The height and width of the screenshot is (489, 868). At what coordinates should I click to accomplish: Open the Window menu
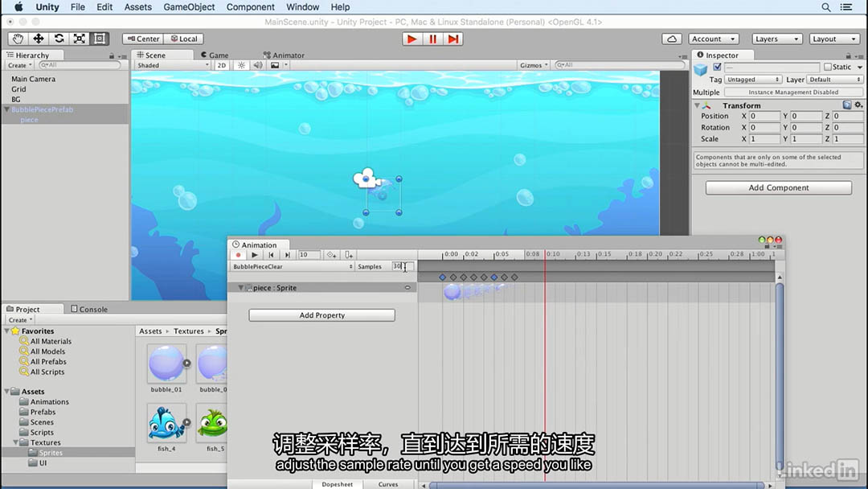pos(302,7)
